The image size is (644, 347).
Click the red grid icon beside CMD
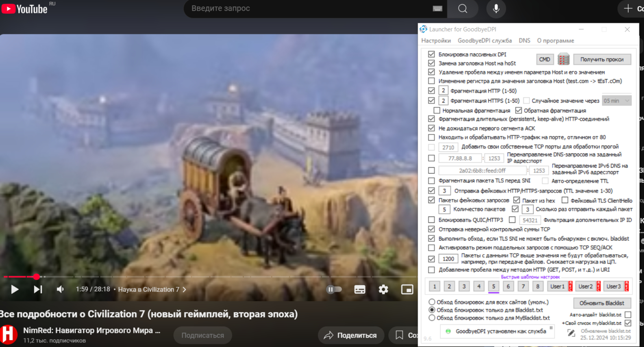click(x=563, y=59)
